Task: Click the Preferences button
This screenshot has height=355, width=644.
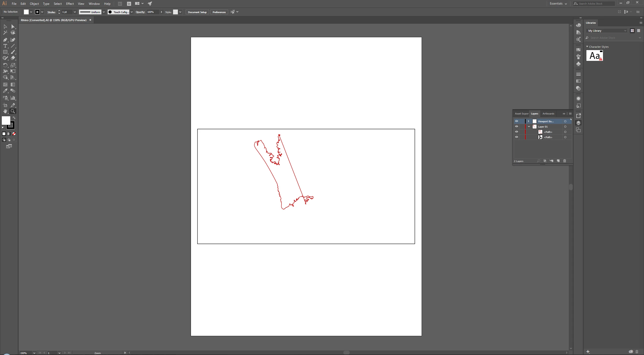Action: click(x=219, y=12)
